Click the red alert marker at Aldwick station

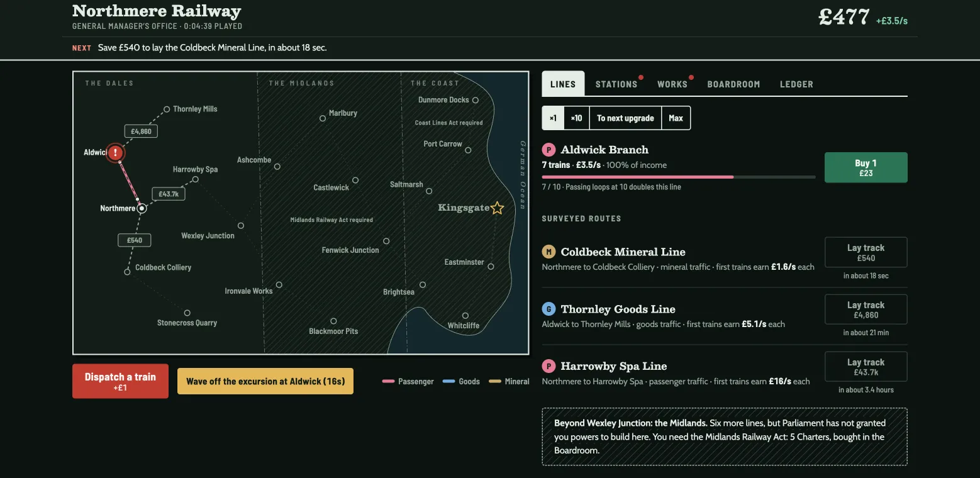pos(115,152)
